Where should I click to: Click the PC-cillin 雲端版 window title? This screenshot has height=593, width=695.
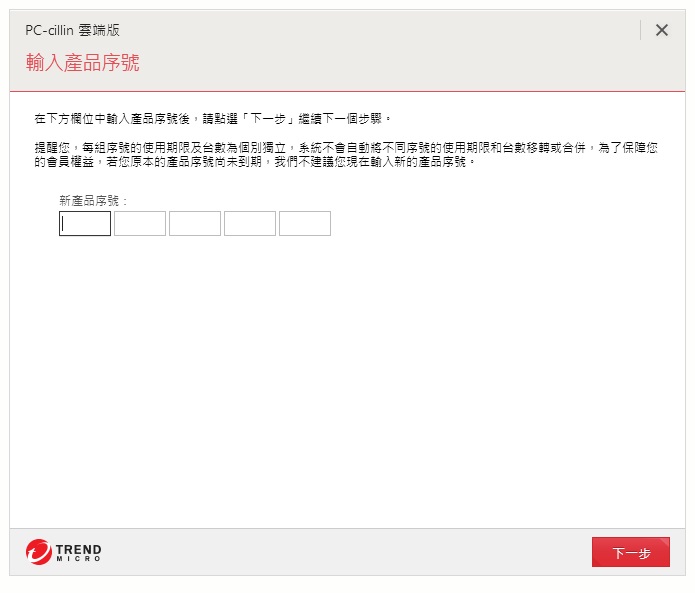point(72,30)
